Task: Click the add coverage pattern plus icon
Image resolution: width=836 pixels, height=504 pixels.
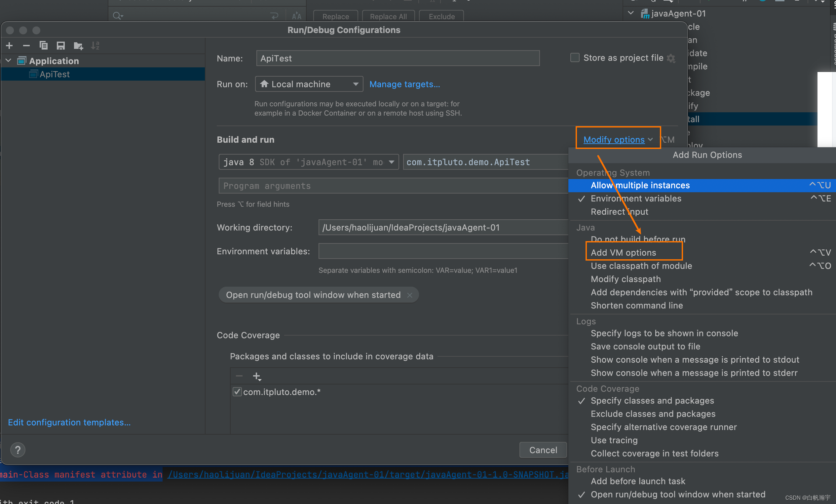Action: point(257,376)
